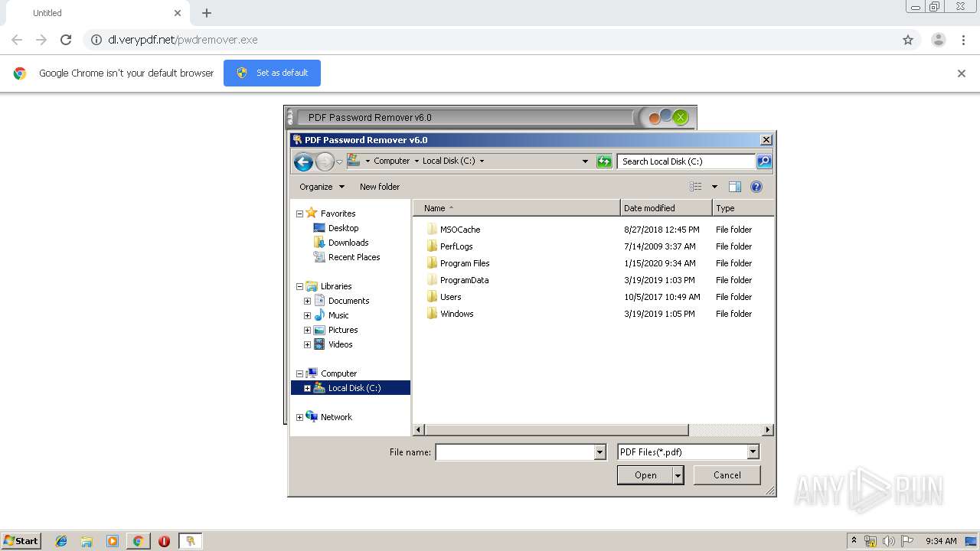The width and height of the screenshot is (980, 551).
Task: Click the Chrome address bar URL
Action: pyautogui.click(x=182, y=40)
